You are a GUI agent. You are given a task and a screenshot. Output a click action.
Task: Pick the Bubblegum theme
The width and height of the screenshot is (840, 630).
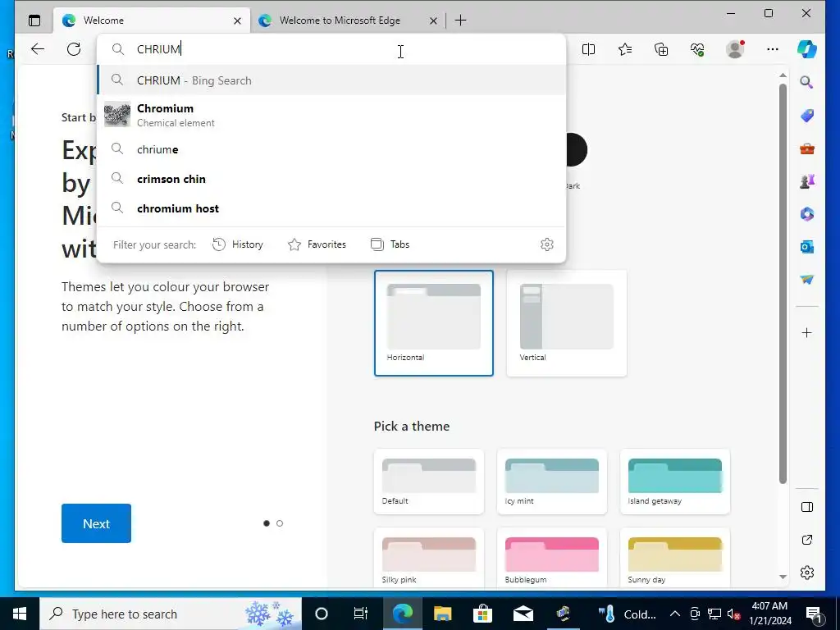pos(552,557)
